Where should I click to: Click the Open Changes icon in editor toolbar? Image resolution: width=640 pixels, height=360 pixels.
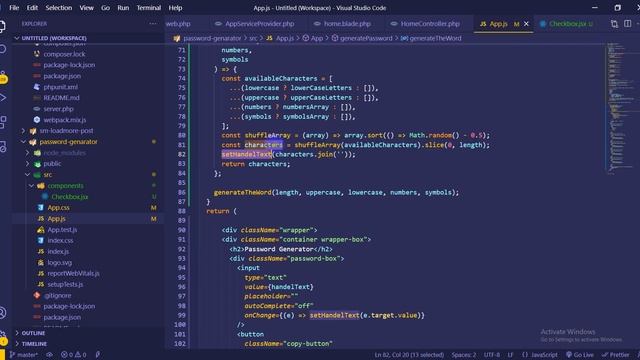[x=614, y=24]
